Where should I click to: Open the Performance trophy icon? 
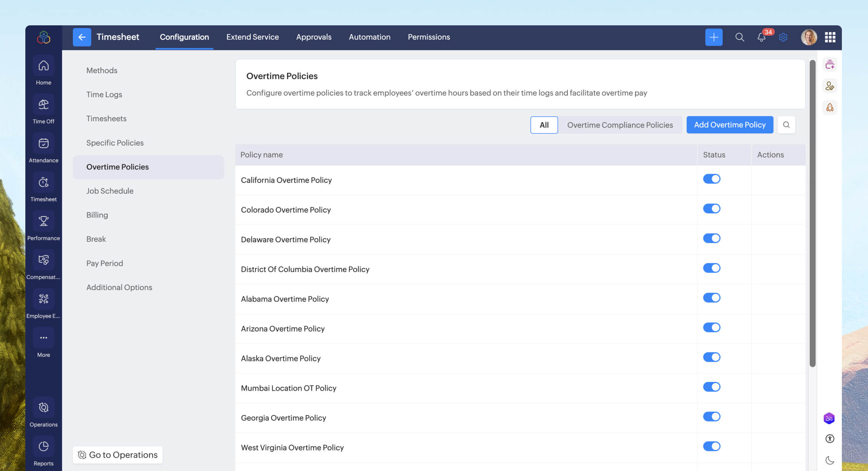44,221
